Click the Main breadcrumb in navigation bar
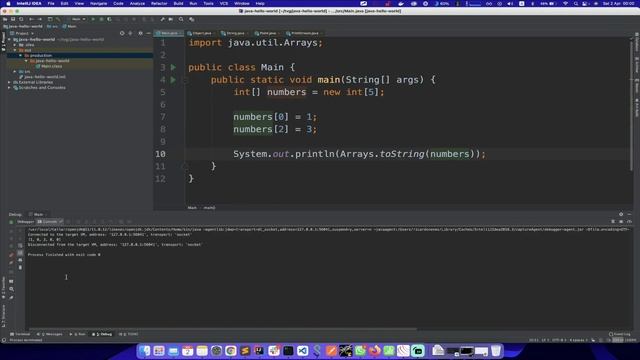 point(69,26)
